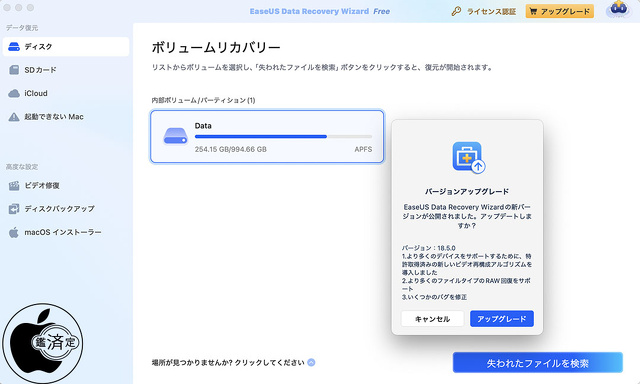The image size is (640, 384).
Task: Click the SD card icon
Action: [14, 70]
